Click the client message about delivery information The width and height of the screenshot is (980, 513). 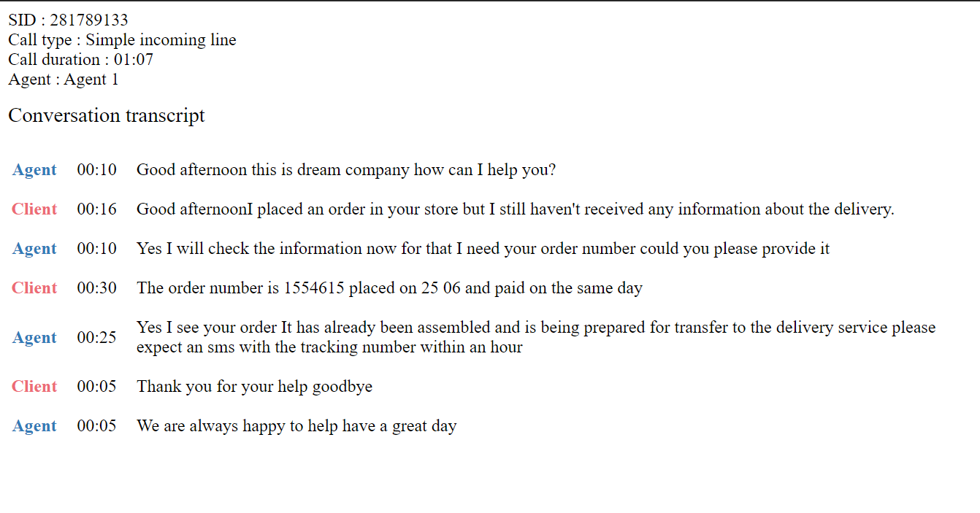(x=516, y=209)
